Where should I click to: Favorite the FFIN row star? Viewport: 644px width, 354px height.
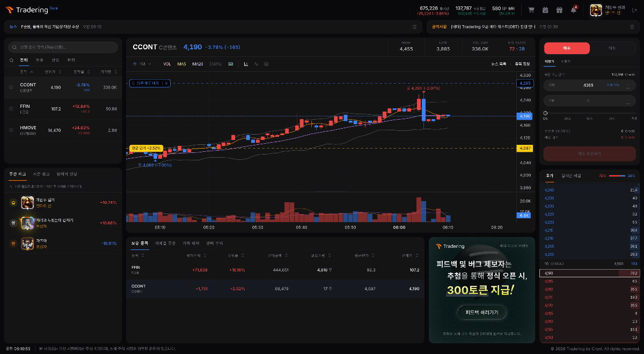tap(11, 108)
